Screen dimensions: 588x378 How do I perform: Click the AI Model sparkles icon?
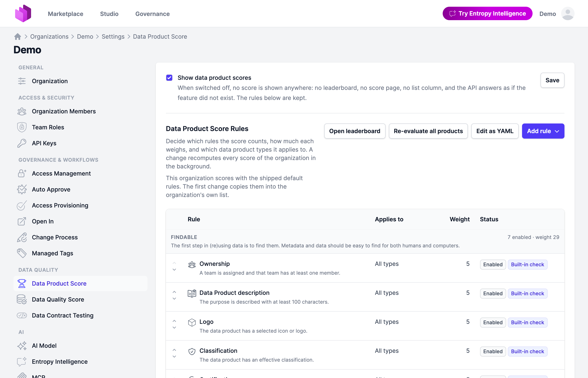point(22,346)
